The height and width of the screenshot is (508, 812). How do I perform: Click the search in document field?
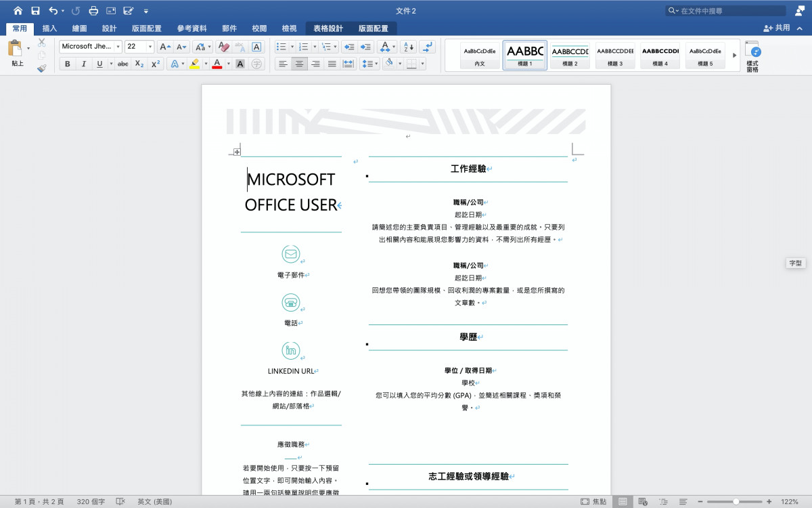[726, 11]
